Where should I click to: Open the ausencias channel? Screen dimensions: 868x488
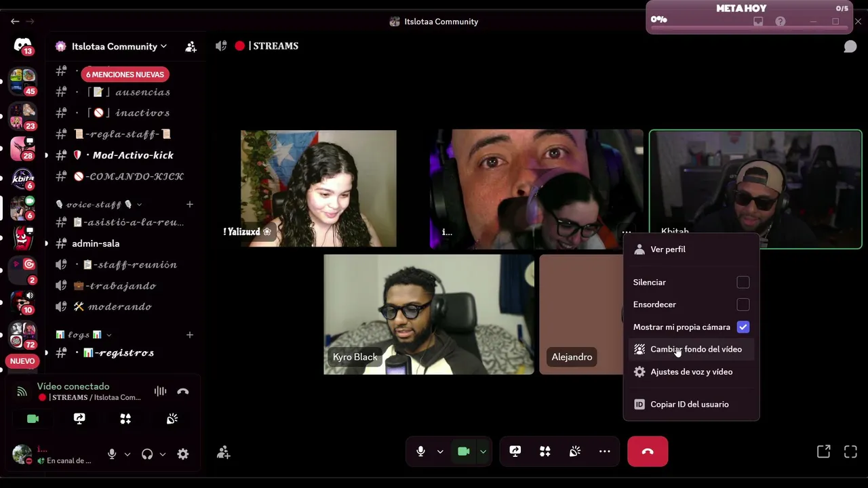125,92
